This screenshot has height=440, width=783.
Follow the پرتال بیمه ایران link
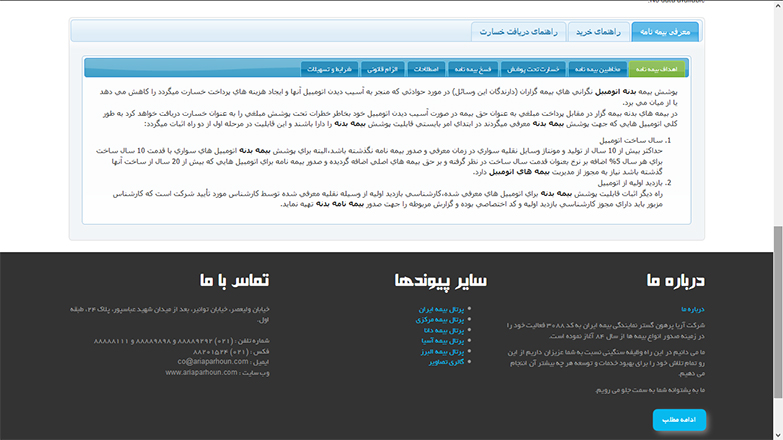pos(441,310)
